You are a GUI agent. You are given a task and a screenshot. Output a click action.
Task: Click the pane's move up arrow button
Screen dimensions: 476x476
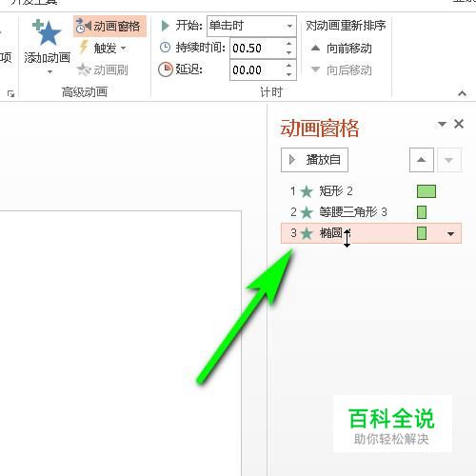pyautogui.click(x=422, y=160)
